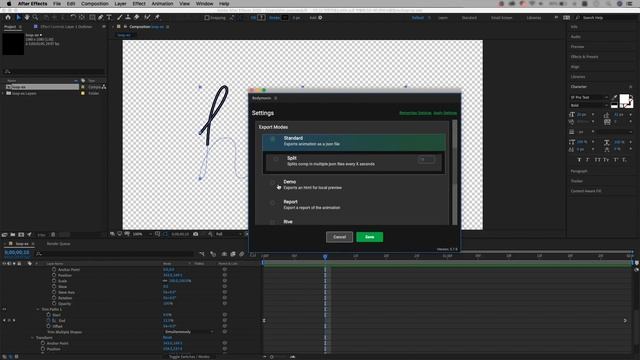
Task: Click the Remember Settings link
Action: click(415, 113)
